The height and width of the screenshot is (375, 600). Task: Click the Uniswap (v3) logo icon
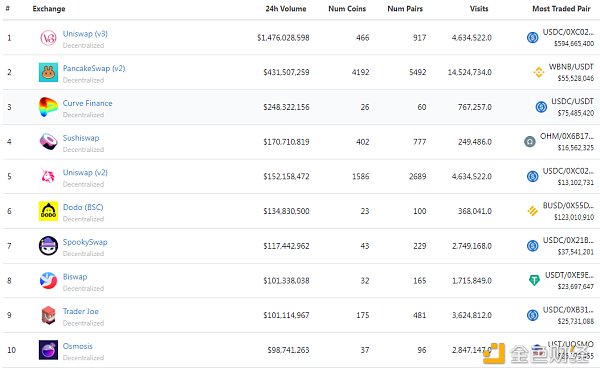[48, 38]
